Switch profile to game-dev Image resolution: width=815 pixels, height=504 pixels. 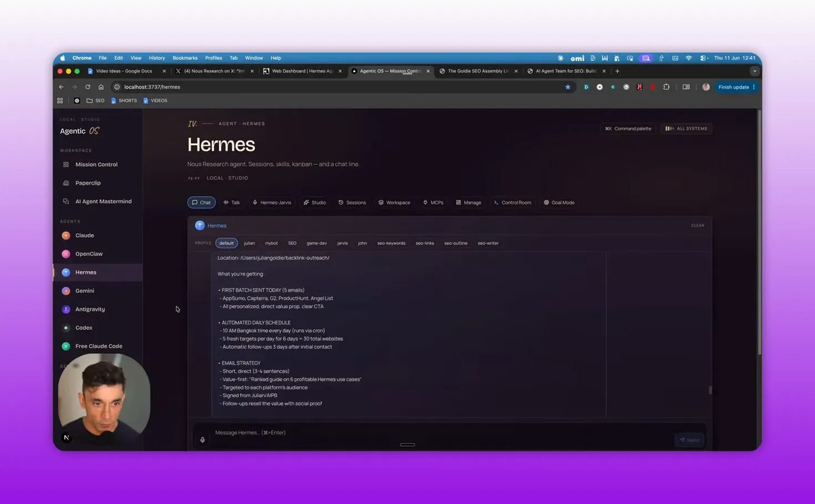(x=316, y=243)
